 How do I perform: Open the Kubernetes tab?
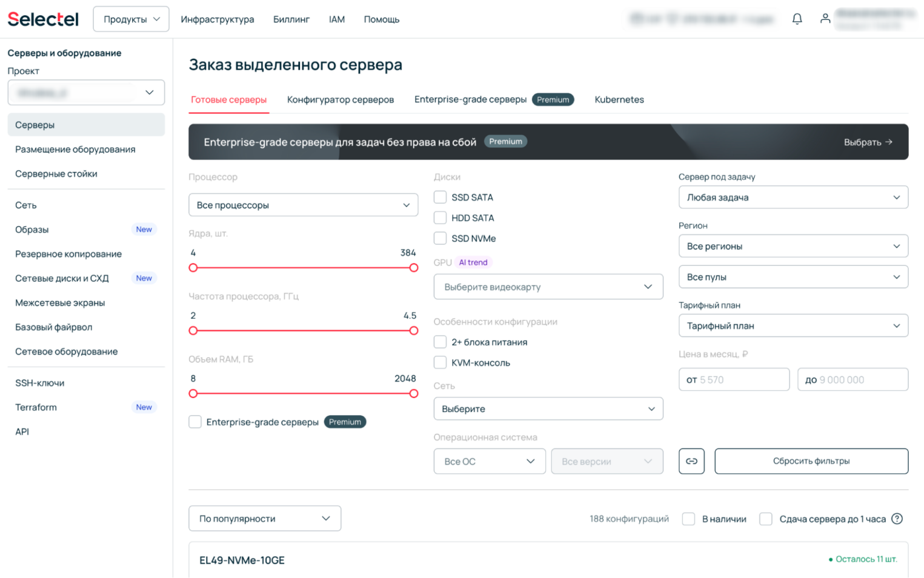point(619,99)
